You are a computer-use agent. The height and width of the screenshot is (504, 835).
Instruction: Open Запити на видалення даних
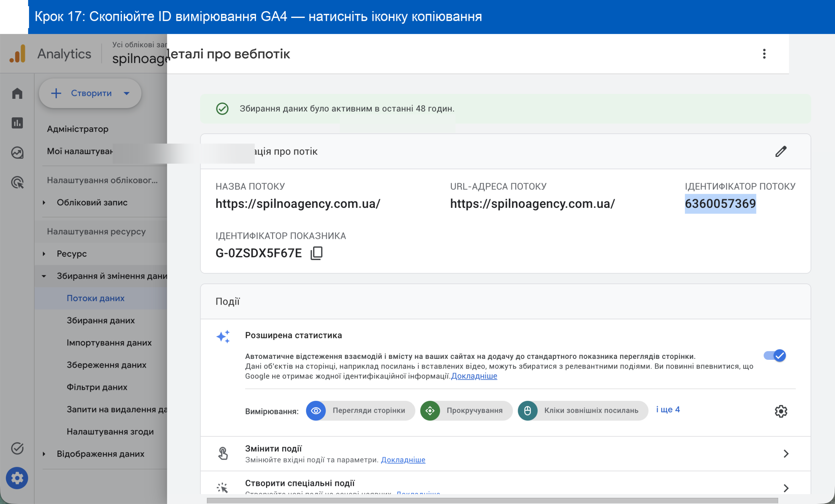[x=117, y=409]
